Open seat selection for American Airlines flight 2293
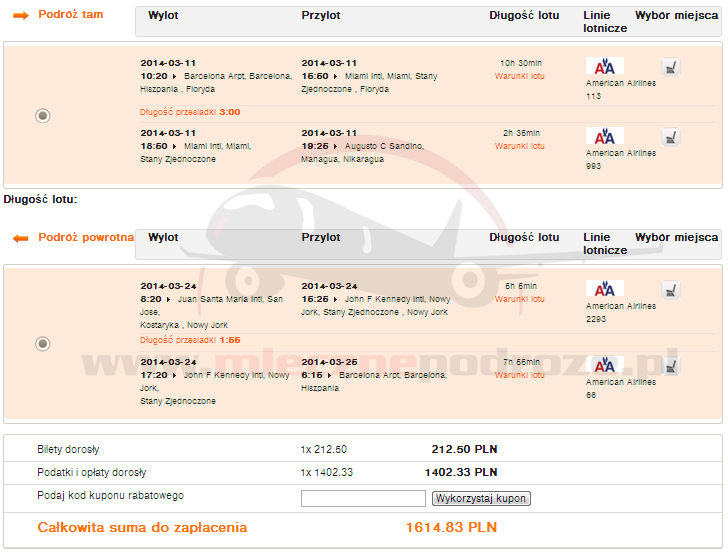Screen dimensions: 728x554 tap(673, 290)
